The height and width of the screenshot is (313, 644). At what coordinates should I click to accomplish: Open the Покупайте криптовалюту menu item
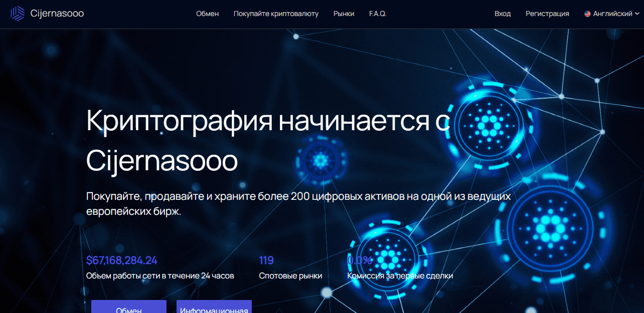(275, 14)
